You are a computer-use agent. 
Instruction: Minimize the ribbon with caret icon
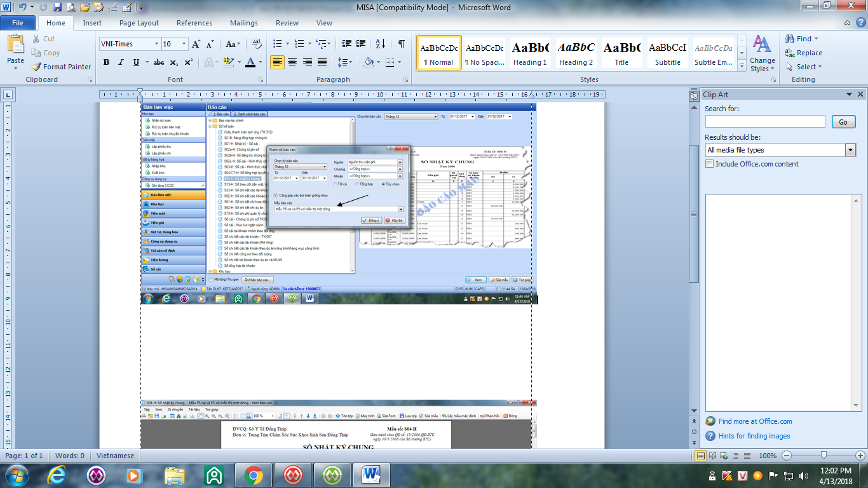point(847,23)
